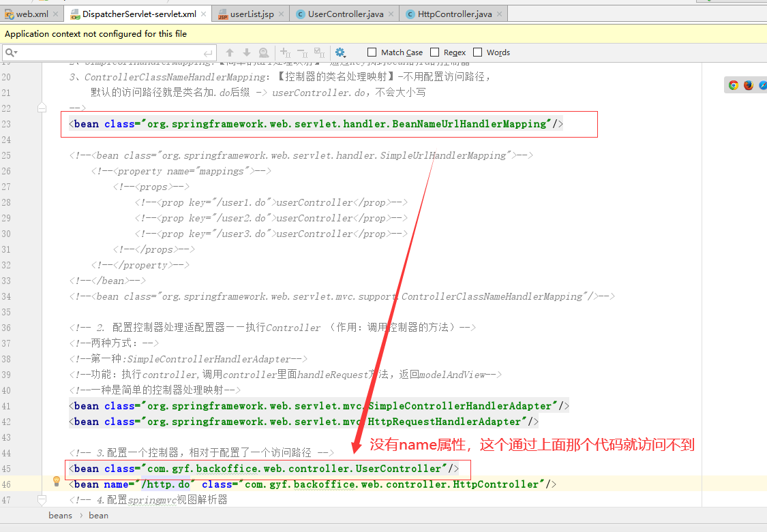Click the new-line enter icon in search field

point(208,52)
